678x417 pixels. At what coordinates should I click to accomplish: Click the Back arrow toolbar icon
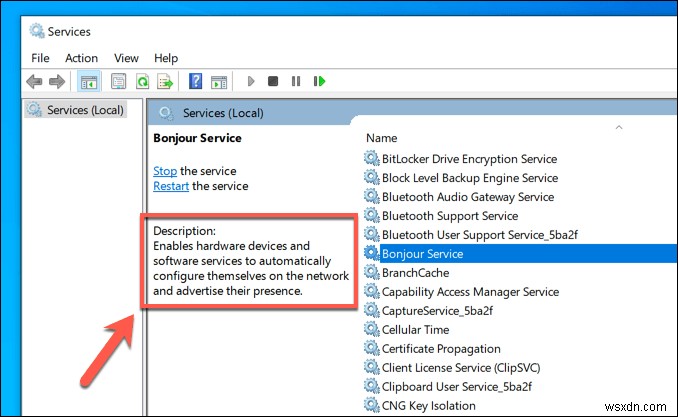point(34,81)
